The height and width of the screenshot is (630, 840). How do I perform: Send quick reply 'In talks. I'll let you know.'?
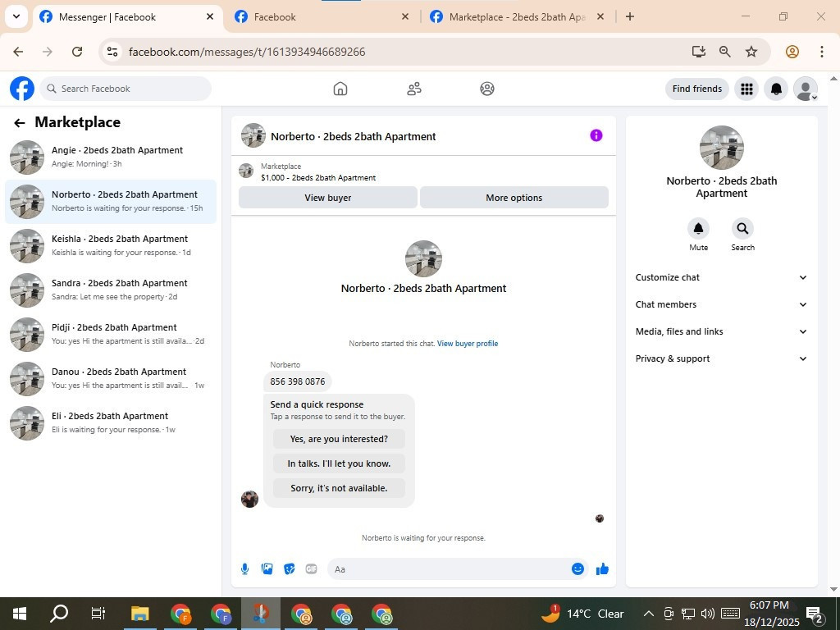pyautogui.click(x=339, y=463)
